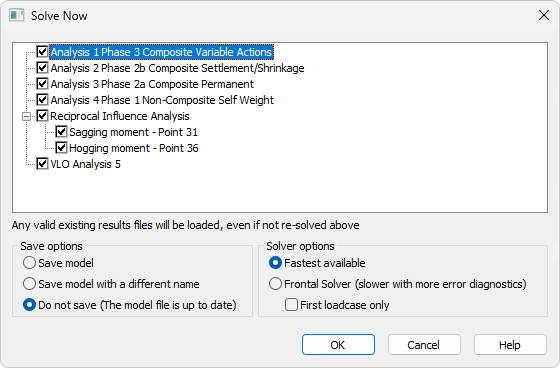
Task: Open Help for Solve Now
Action: (x=510, y=345)
